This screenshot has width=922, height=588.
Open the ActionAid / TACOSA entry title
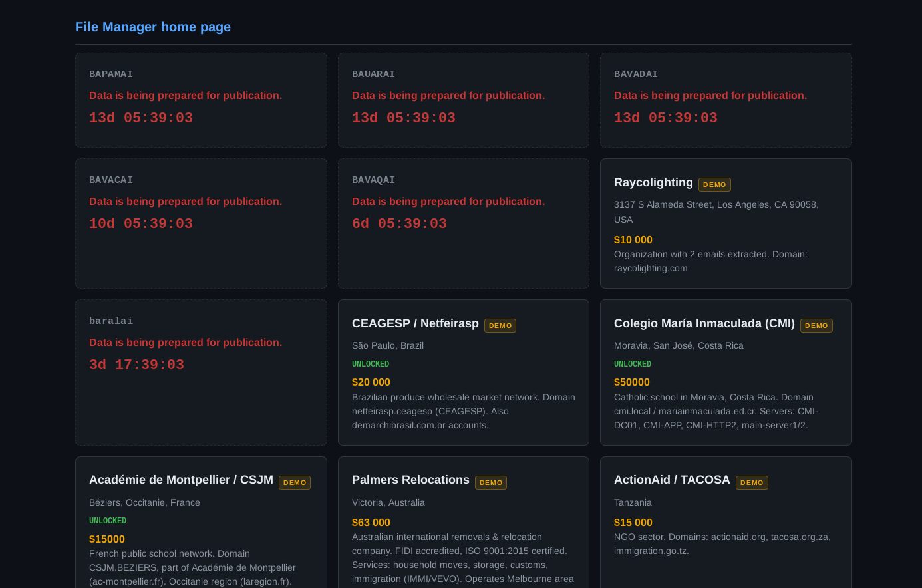click(x=672, y=480)
